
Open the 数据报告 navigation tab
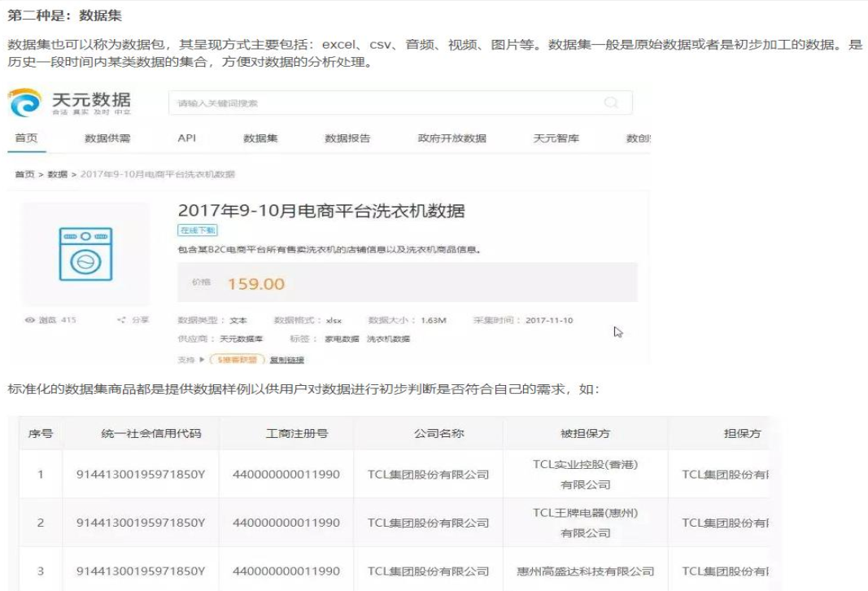[x=347, y=138]
